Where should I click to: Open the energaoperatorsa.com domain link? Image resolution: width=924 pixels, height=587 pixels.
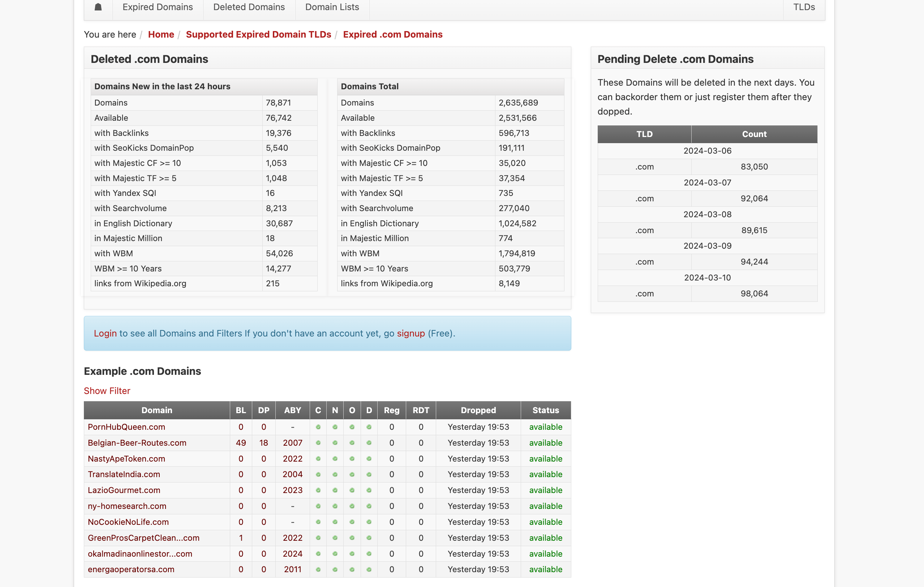pos(131,569)
